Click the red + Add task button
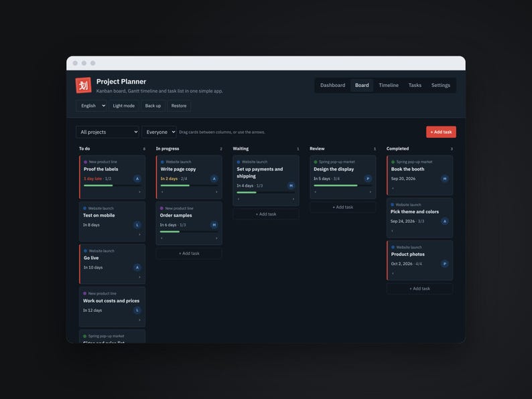This screenshot has height=399, width=532. tap(441, 132)
